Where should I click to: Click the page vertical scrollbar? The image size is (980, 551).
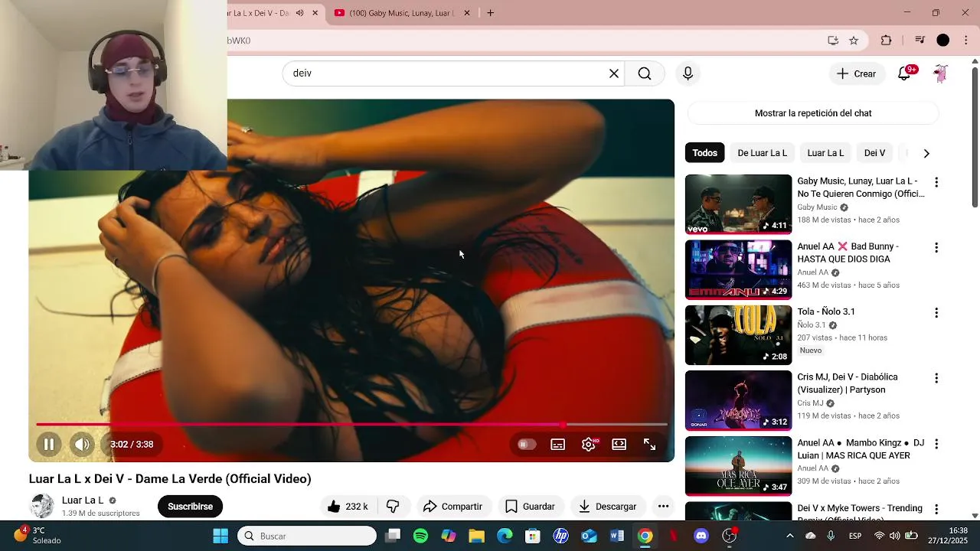click(x=975, y=137)
